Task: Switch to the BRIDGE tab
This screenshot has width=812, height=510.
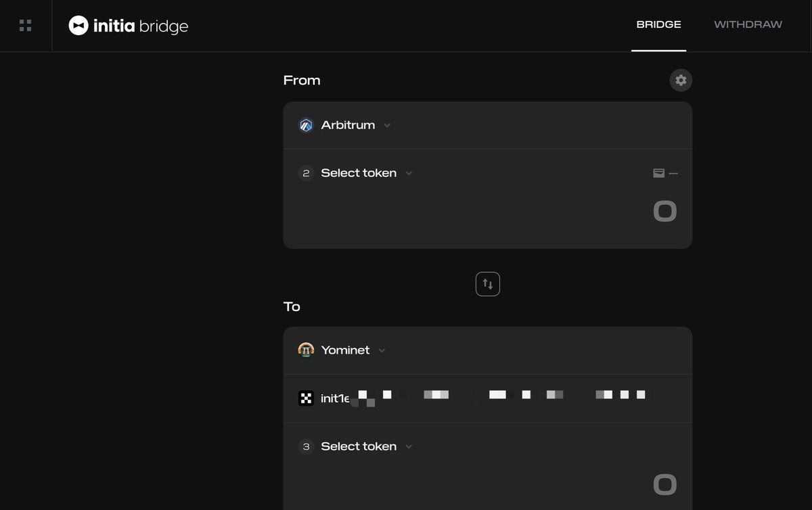Action: point(658,24)
